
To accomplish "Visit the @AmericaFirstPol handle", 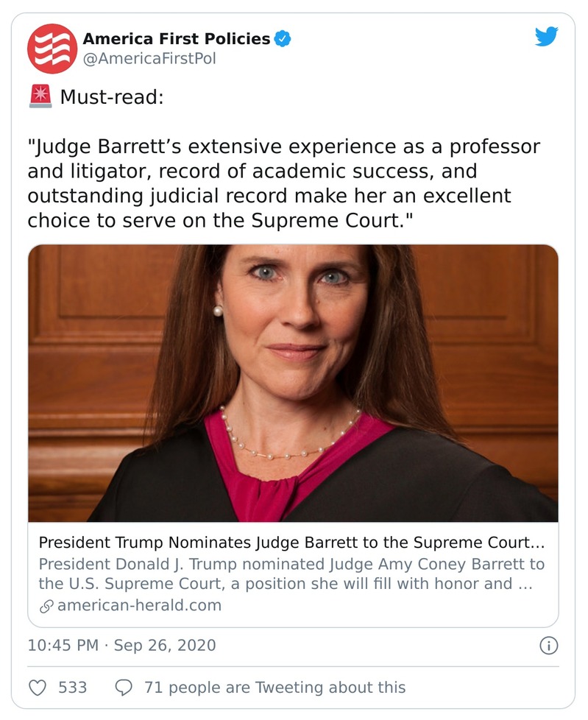I will coord(149,59).
